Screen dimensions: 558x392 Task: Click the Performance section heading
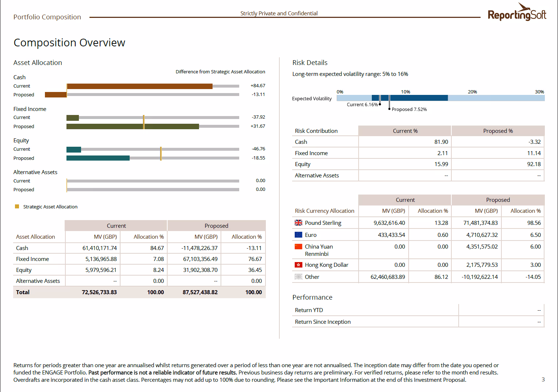(x=312, y=297)
